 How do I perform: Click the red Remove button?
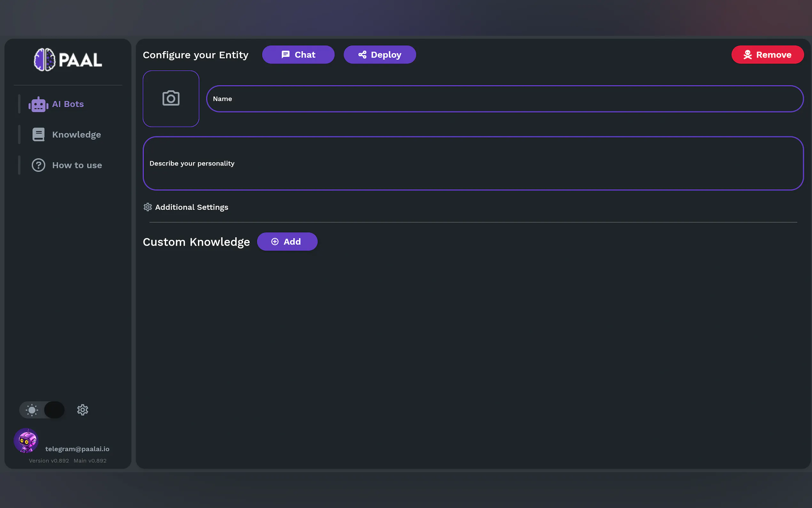pos(767,54)
